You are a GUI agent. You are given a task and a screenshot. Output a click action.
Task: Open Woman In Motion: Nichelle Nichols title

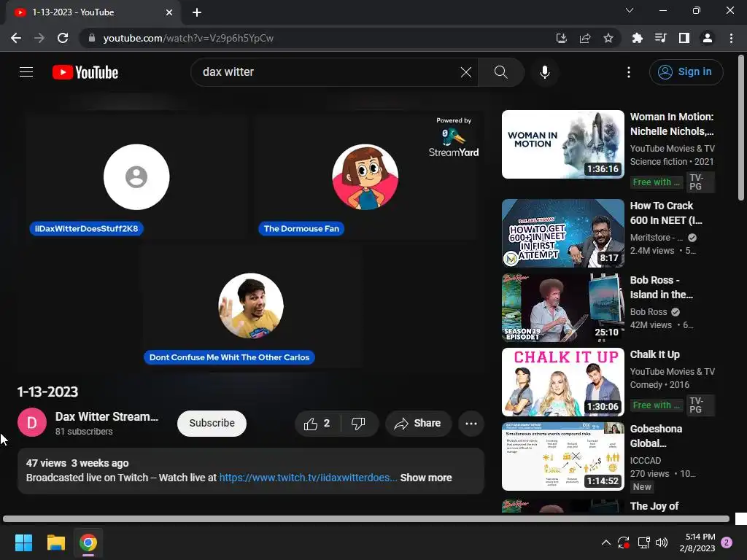tap(672, 124)
